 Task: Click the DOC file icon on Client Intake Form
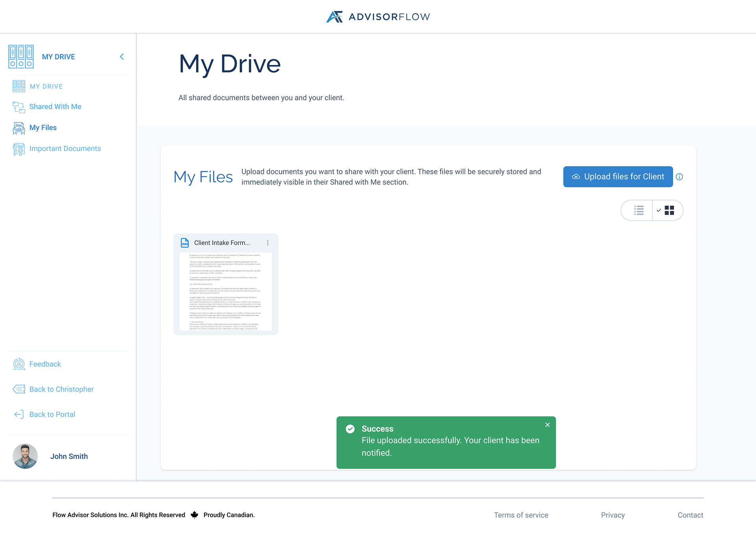(x=185, y=243)
